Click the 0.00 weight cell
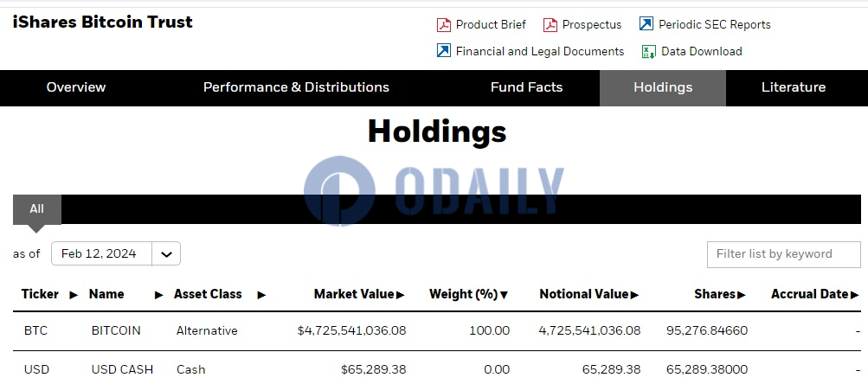868x384 pixels. tap(497, 369)
